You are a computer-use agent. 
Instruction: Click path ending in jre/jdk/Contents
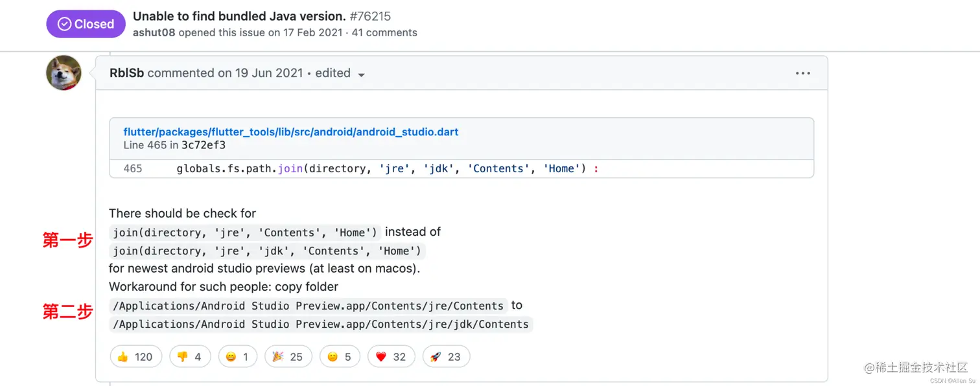[321, 324]
